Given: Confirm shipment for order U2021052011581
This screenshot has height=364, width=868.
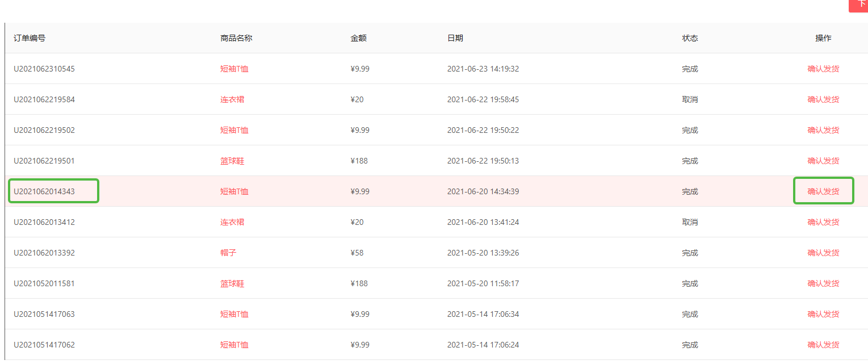Looking at the screenshot, I should (823, 283).
